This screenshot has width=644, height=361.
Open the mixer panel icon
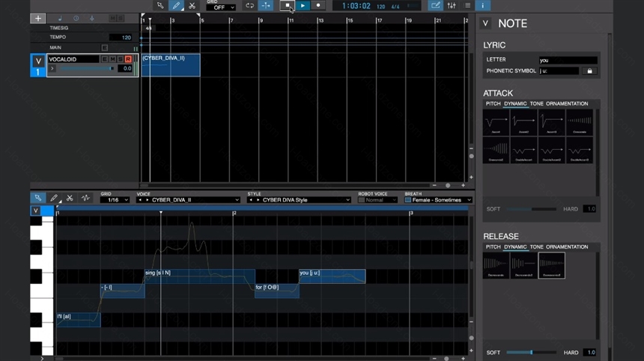tap(452, 5)
